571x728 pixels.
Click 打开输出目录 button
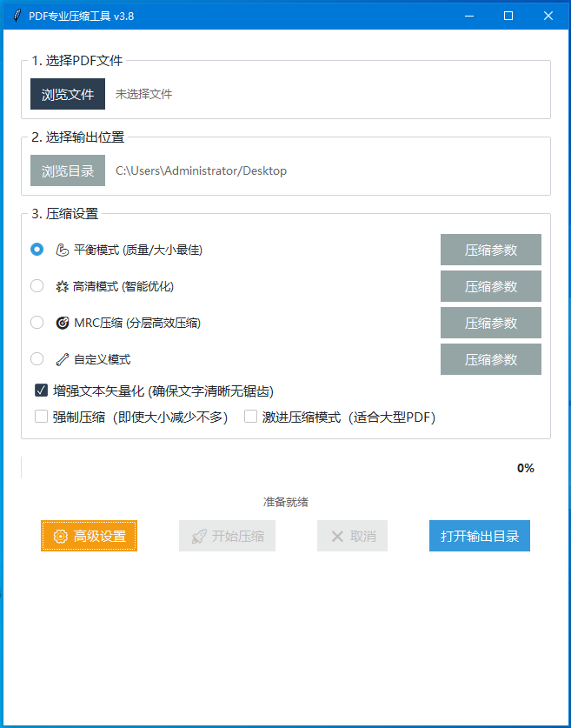pyautogui.click(x=479, y=536)
